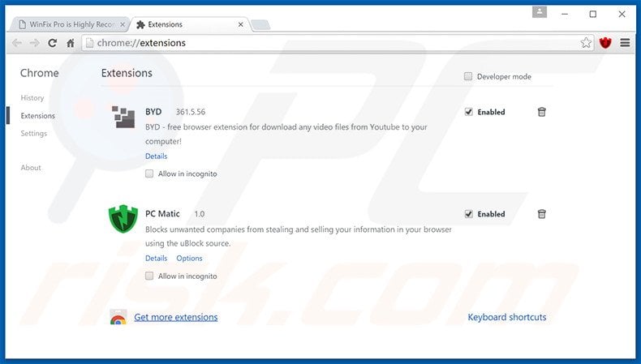This screenshot has width=641, height=364.
Task: Disable the PC Matic Enabled checkbox
Action: [468, 214]
